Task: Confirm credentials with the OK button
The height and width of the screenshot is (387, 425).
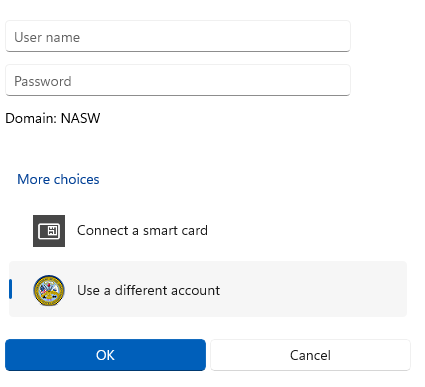Action: 105,355
